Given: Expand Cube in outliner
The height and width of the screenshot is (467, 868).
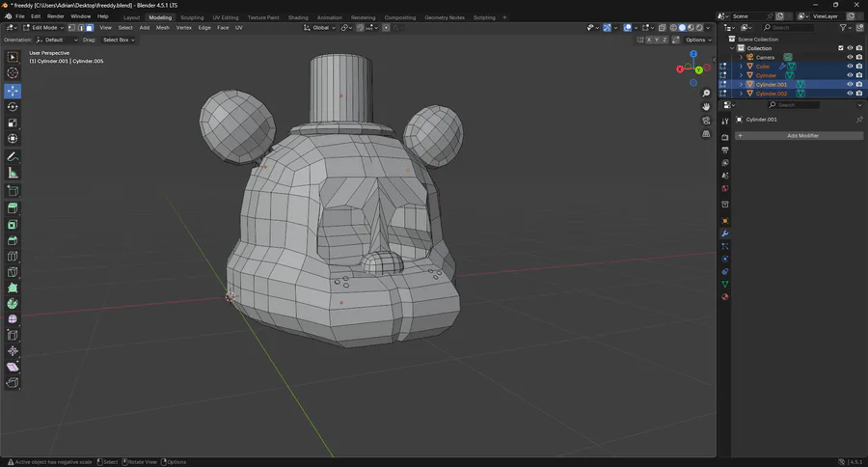Looking at the screenshot, I should click(742, 67).
